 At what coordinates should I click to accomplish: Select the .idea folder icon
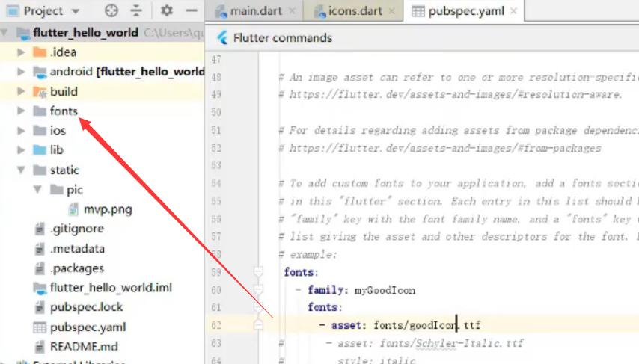click(40, 52)
